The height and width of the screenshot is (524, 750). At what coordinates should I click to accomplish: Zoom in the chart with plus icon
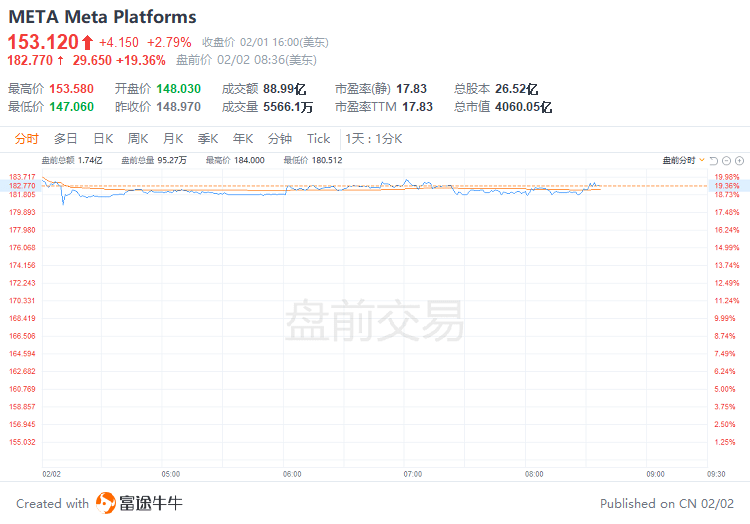(740, 160)
